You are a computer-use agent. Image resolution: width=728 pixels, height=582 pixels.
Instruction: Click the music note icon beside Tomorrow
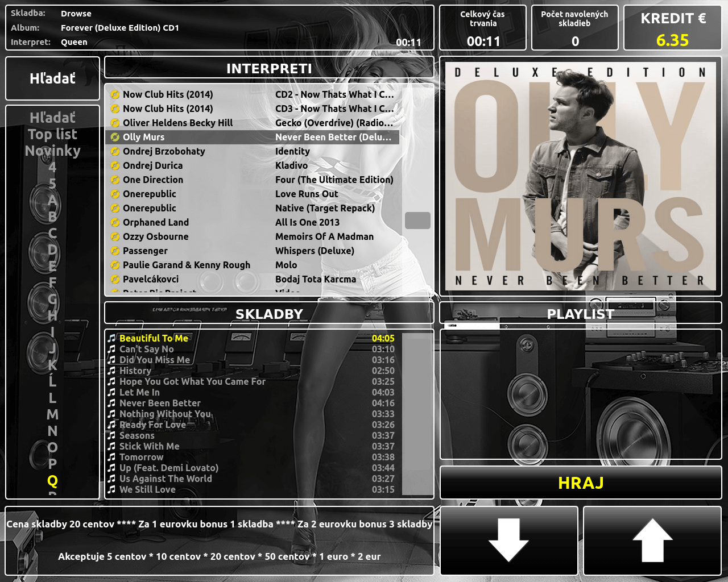coord(111,457)
